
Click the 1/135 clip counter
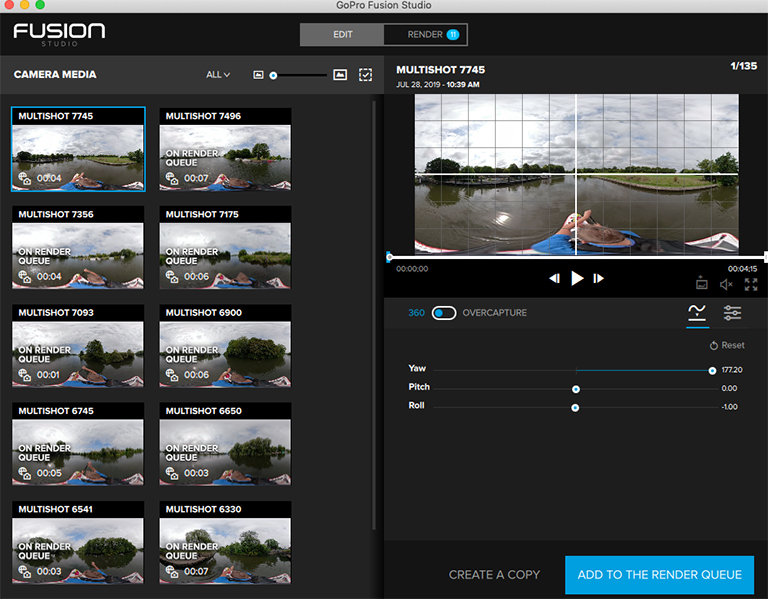click(744, 66)
